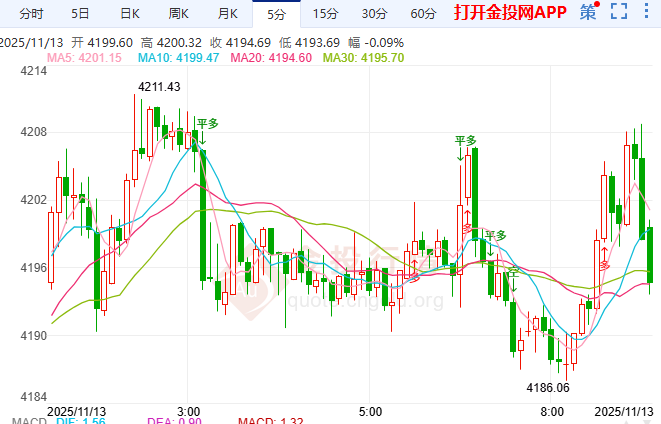Click the 平多 marker near 3:00
Viewport: 661px width, 424px height.
click(207, 124)
